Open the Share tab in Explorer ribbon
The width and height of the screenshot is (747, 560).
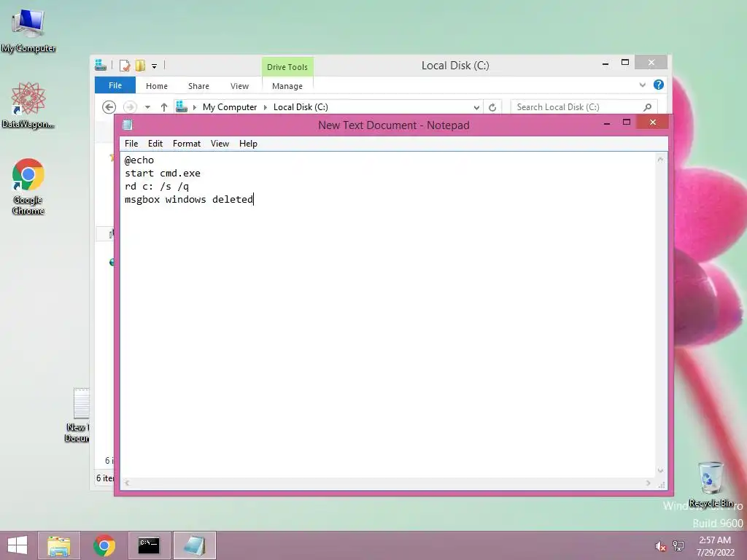pos(198,86)
